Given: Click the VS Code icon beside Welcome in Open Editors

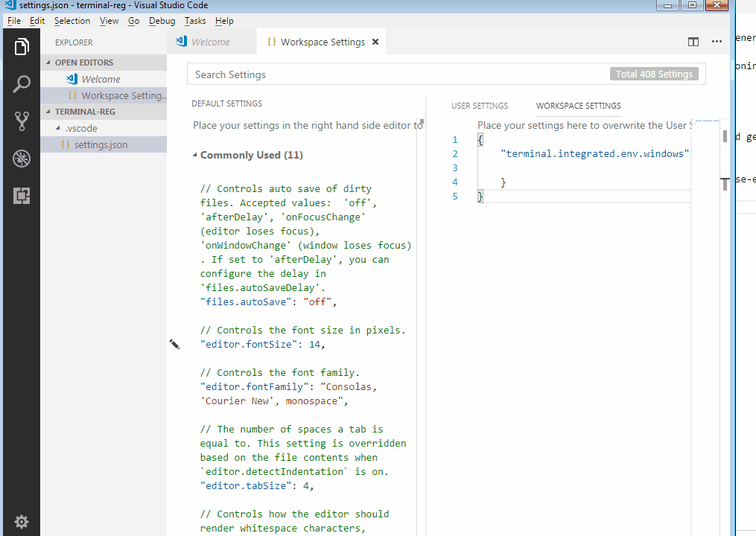Looking at the screenshot, I should [72, 79].
